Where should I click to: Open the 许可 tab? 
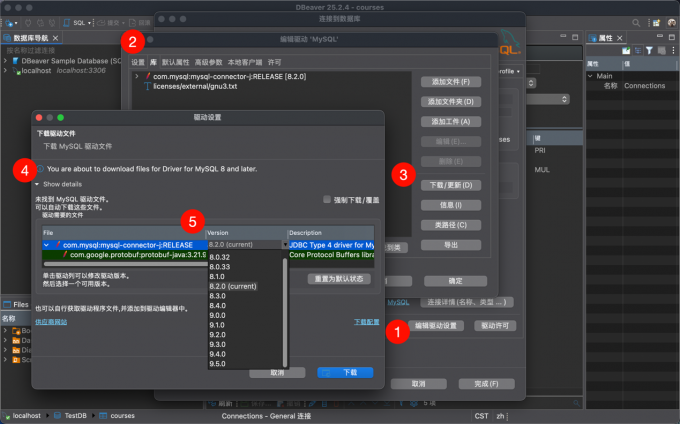274,62
